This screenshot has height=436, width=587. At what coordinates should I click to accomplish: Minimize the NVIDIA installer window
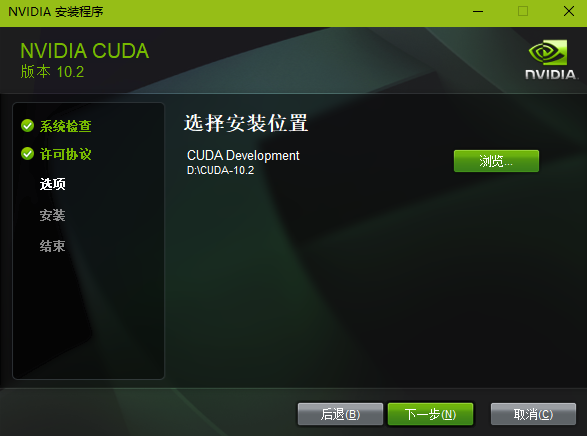(x=478, y=12)
